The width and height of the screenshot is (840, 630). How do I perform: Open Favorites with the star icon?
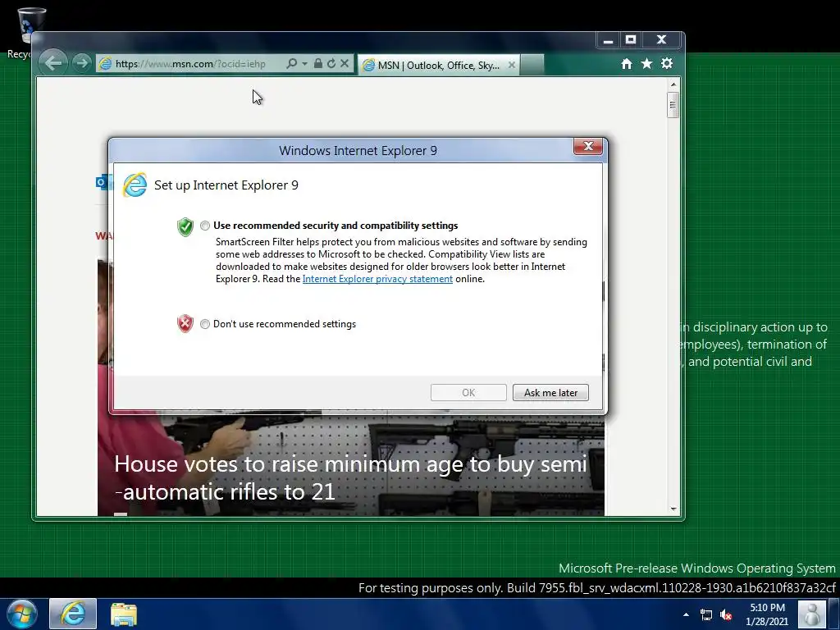(646, 64)
